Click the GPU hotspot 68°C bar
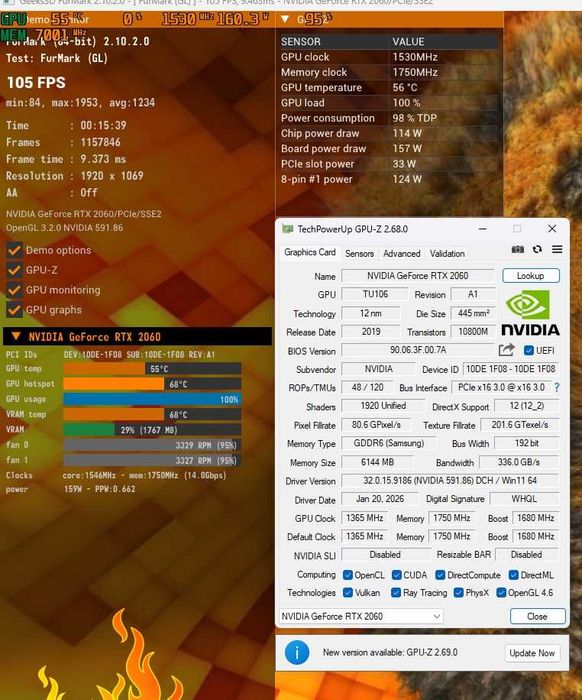This screenshot has width=582, height=700. (152, 384)
